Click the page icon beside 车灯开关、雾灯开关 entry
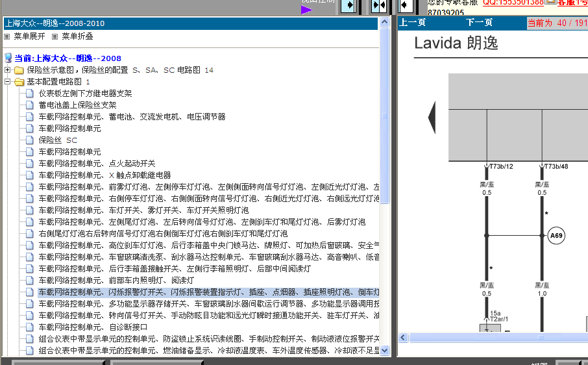 tap(30, 210)
